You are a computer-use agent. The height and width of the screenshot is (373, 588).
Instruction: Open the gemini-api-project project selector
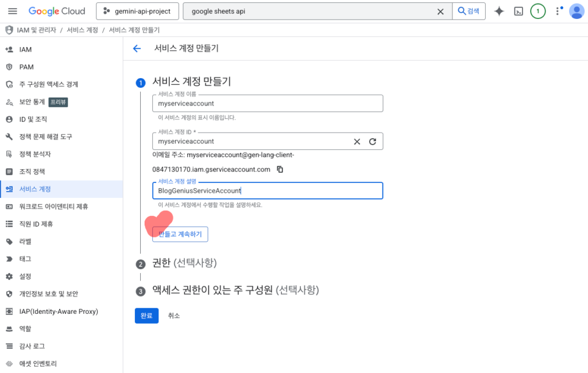point(137,11)
